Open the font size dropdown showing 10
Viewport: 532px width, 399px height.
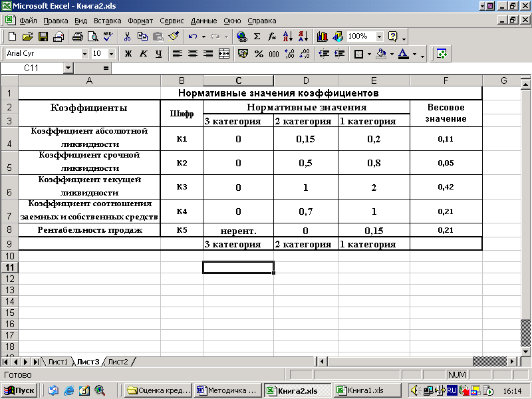pos(111,54)
